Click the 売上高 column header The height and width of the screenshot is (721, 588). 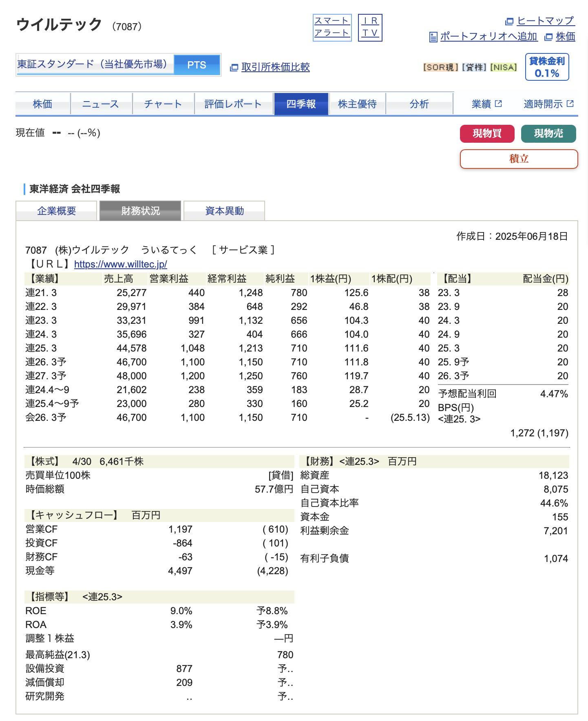119,279
